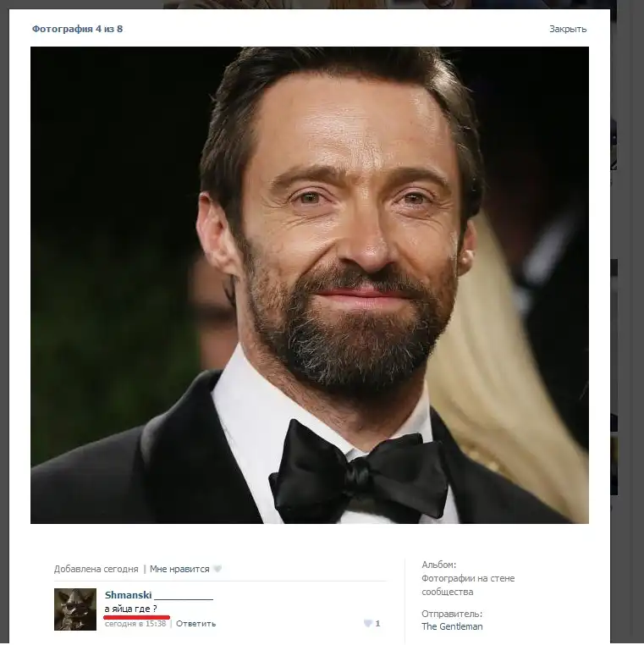
Task: Open the Shmanski commenter avatar
Action: click(x=75, y=609)
